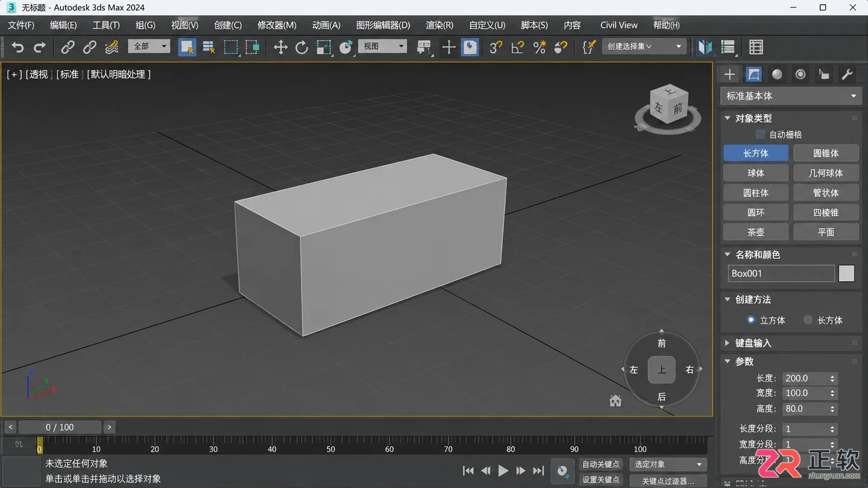868x488 pixels.
Task: Activate the Select and Link tool
Action: click(x=68, y=47)
